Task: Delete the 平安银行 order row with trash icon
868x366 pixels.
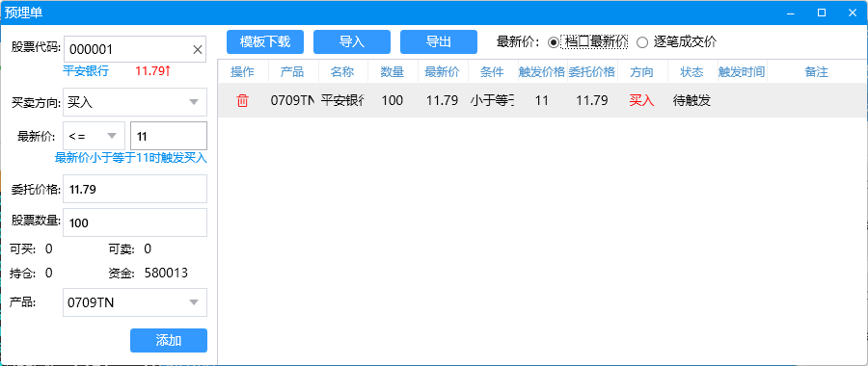Action: [x=242, y=100]
